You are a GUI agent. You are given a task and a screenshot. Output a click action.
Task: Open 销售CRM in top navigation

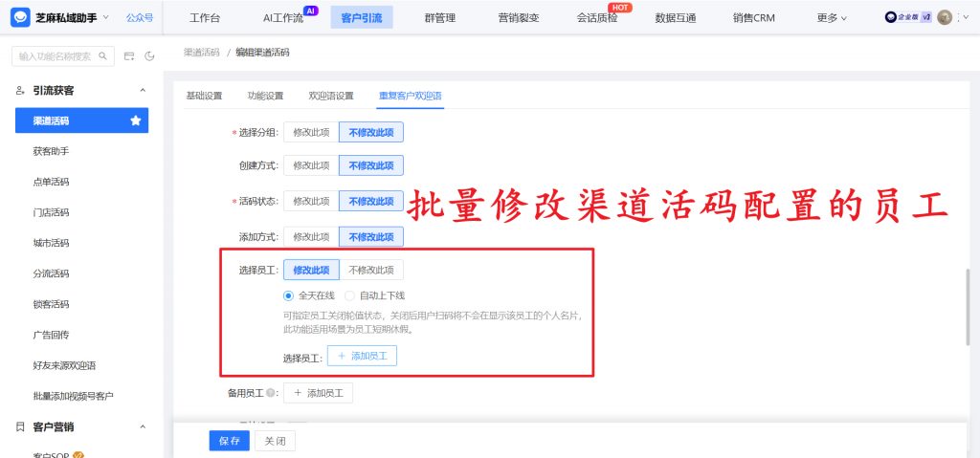pyautogui.click(x=754, y=18)
